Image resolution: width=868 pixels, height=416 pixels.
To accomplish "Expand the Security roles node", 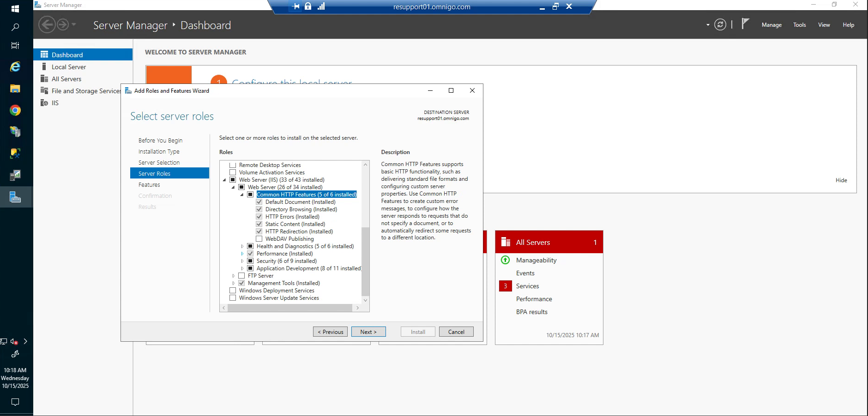I will 243,261.
